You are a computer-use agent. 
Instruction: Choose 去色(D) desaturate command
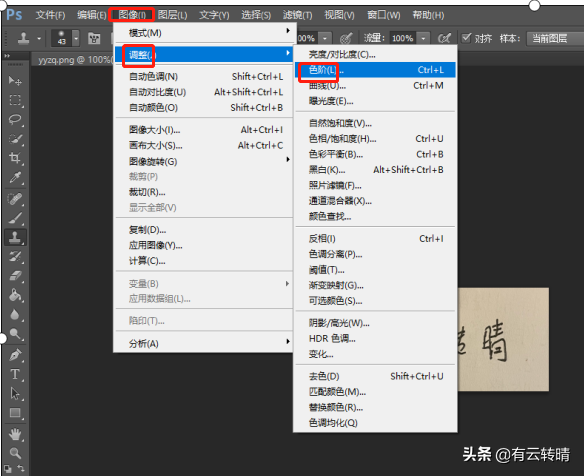pyautogui.click(x=375, y=377)
